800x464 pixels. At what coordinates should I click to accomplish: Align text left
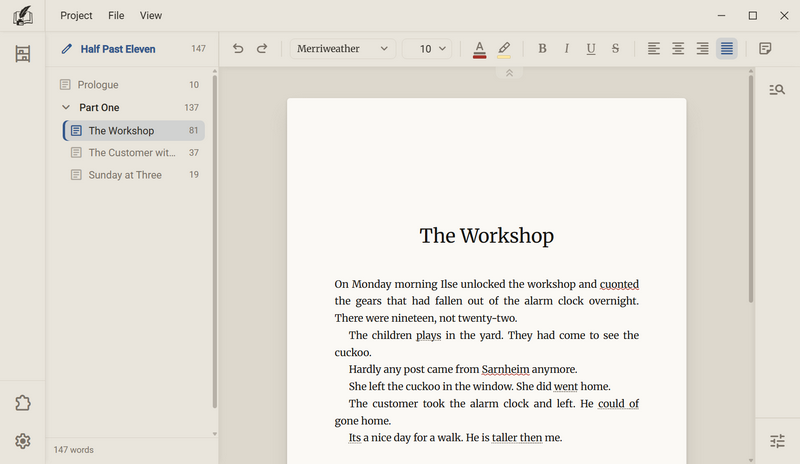click(654, 48)
